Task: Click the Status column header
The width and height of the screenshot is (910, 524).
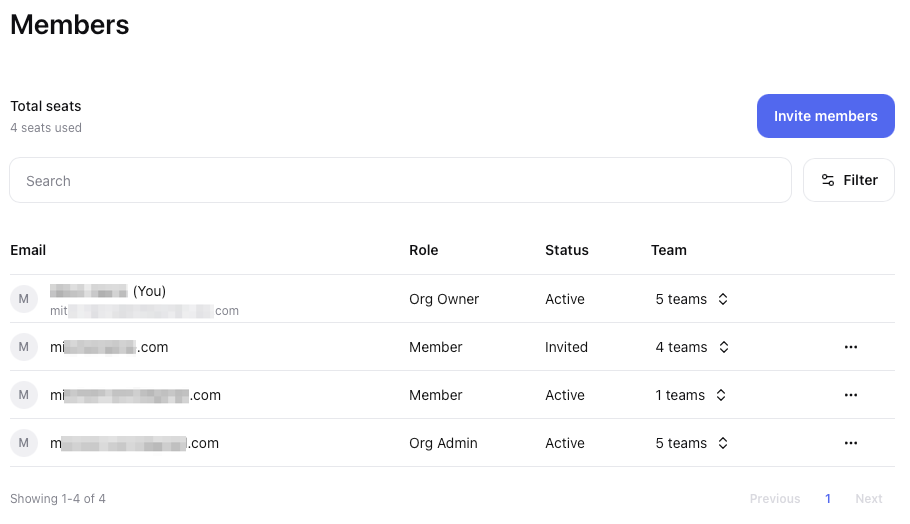Action: coord(566,250)
